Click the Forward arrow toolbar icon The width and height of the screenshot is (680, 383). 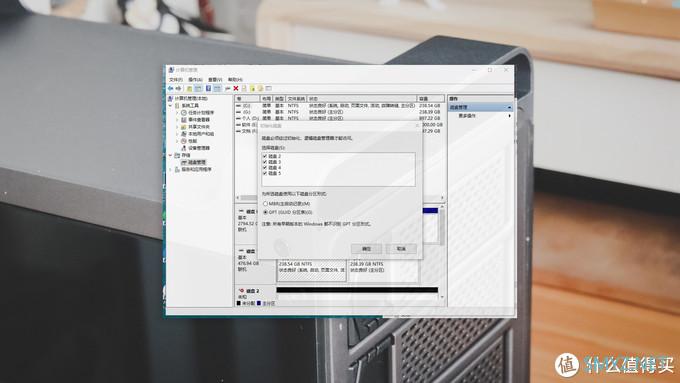coord(178,88)
